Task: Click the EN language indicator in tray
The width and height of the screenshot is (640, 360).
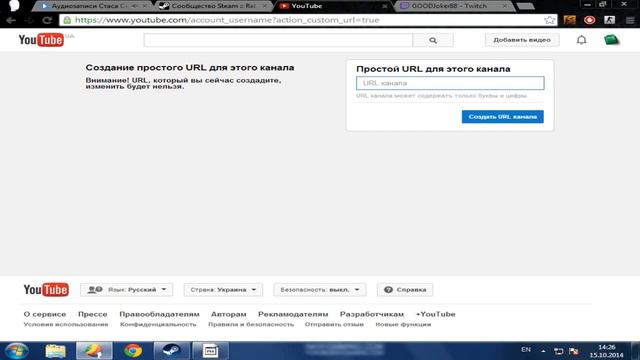Action: (x=526, y=350)
